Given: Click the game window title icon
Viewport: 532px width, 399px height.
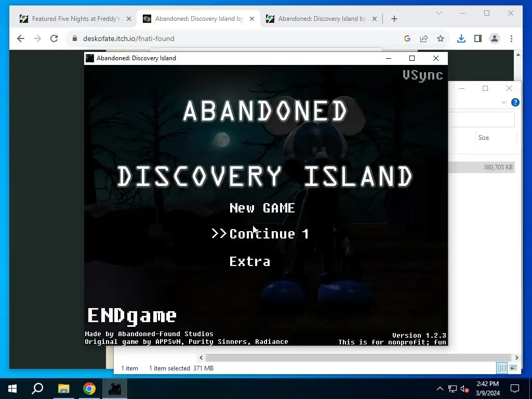Looking at the screenshot, I should [89, 58].
